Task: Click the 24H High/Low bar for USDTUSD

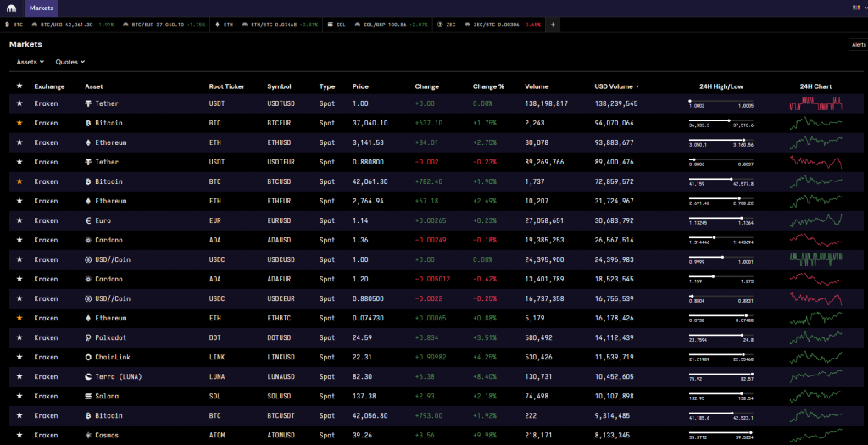Action: tap(721, 101)
